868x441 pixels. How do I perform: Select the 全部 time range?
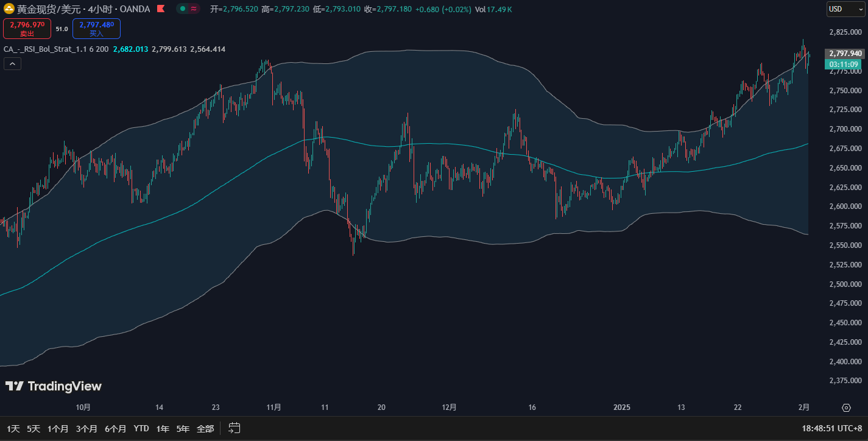205,429
